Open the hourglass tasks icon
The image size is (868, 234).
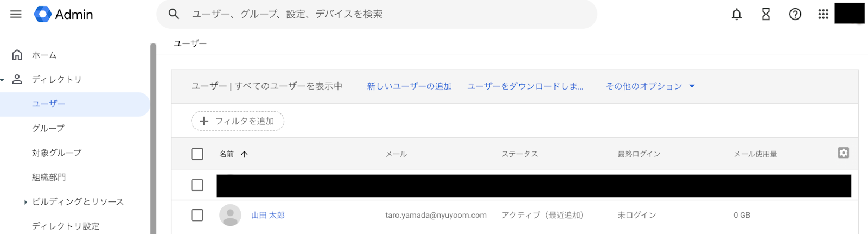[765, 14]
